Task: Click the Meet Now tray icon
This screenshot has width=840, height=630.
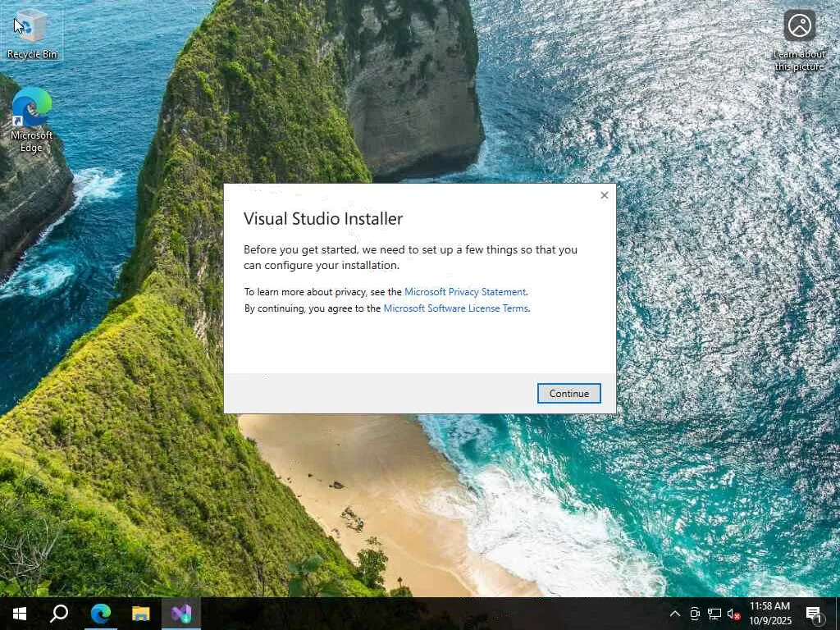Action: (x=695, y=614)
